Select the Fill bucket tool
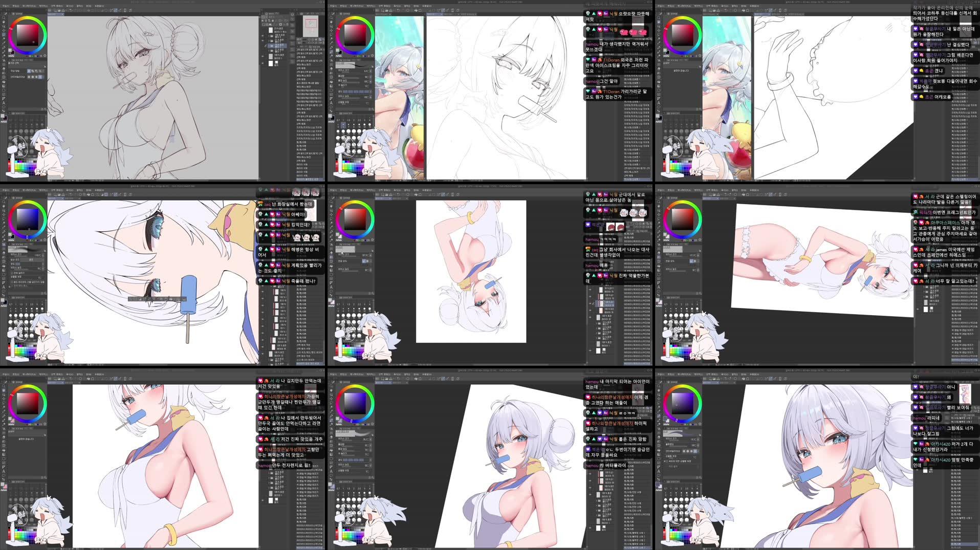This screenshot has width=980, height=550. tap(4, 69)
